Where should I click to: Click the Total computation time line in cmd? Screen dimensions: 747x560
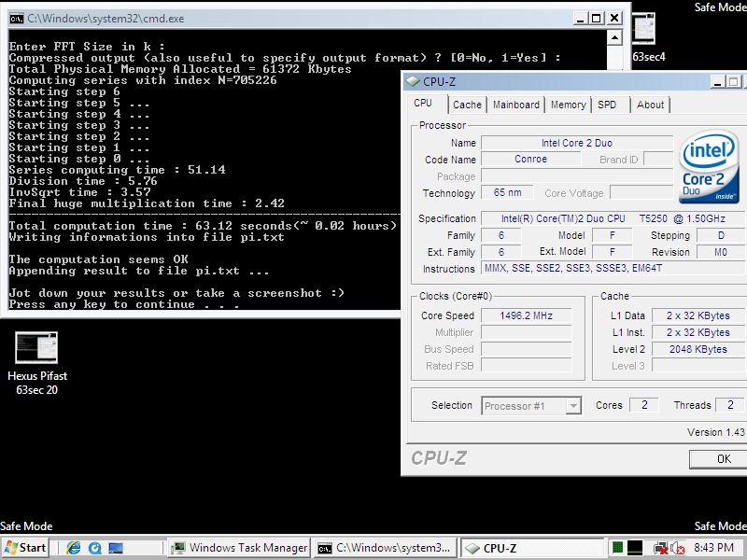[x=203, y=226]
